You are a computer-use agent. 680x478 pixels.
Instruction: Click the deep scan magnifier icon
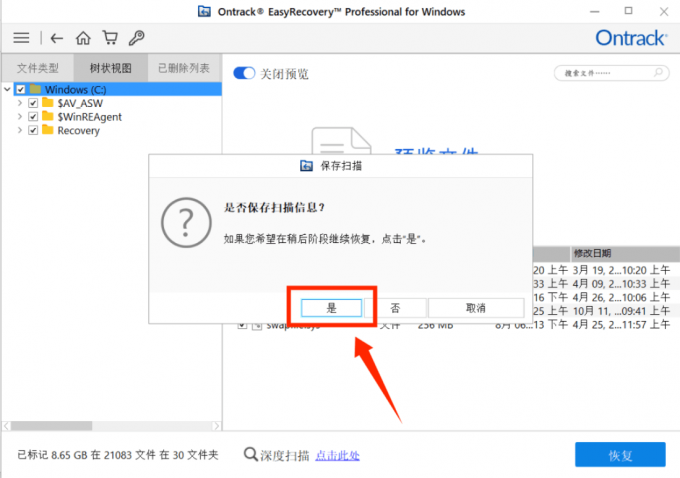click(x=251, y=455)
